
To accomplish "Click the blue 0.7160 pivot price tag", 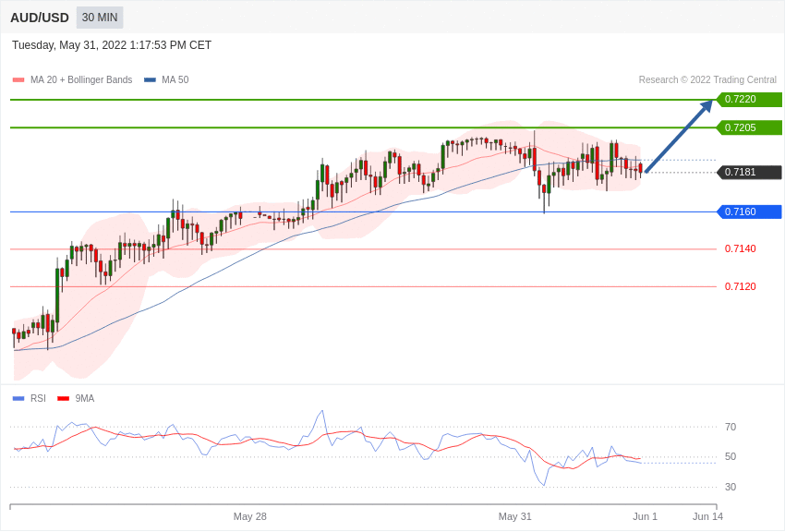I will 750,212.
